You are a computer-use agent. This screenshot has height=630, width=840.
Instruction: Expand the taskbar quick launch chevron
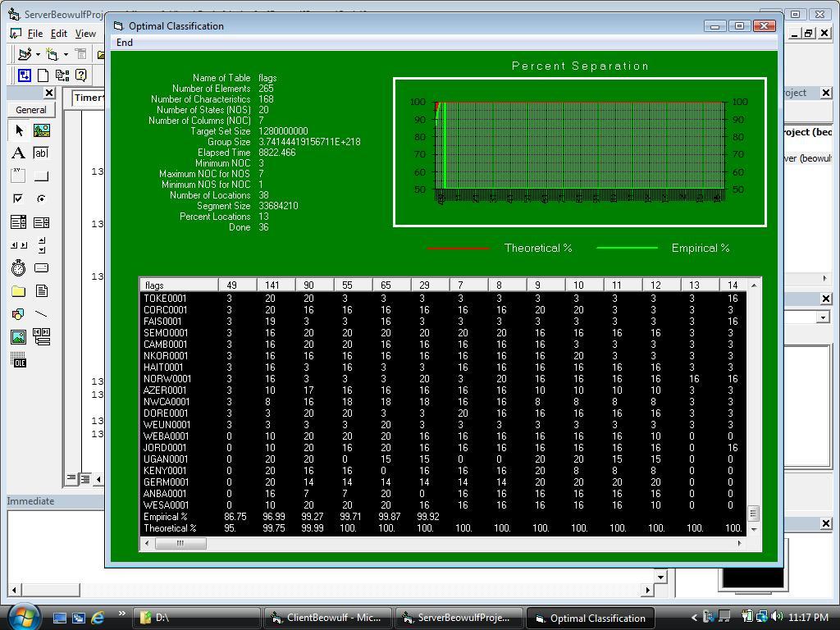121,614
